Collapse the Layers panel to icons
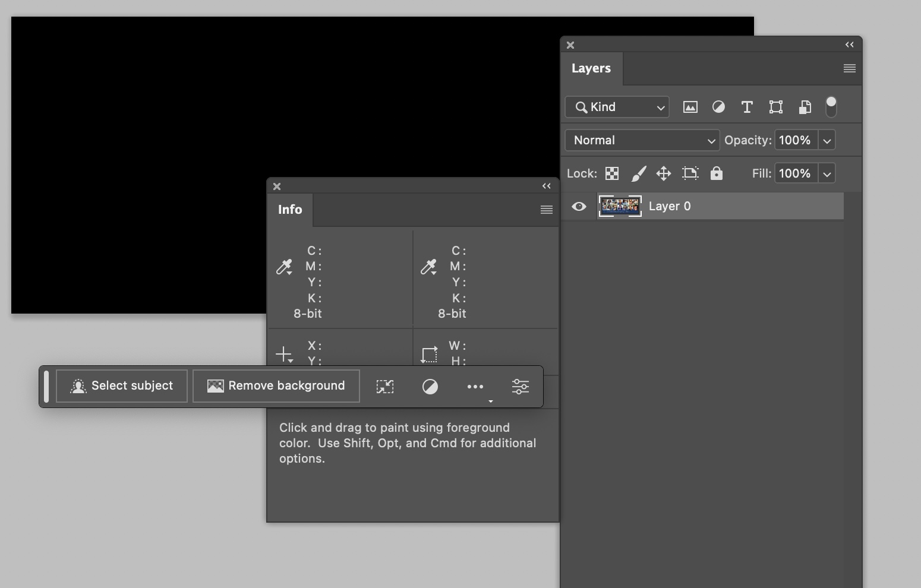This screenshot has width=921, height=588. tap(849, 45)
